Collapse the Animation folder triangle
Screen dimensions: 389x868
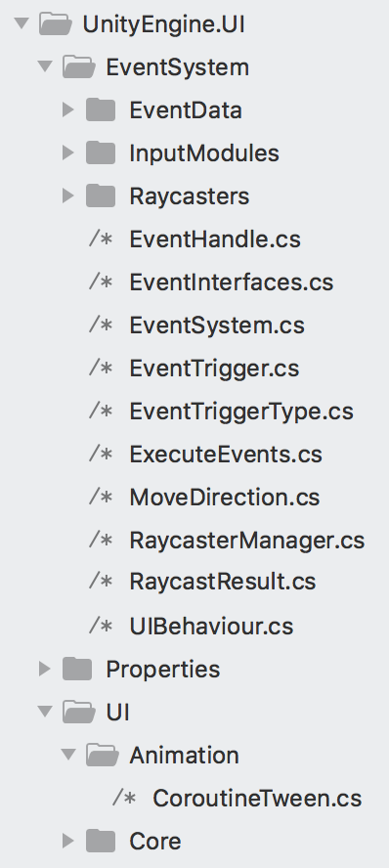(68, 754)
